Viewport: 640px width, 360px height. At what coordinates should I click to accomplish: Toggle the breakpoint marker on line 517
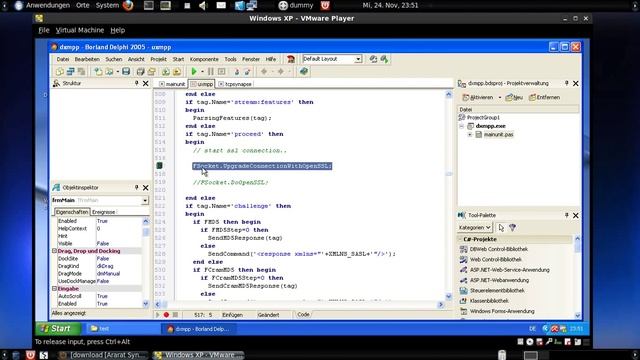[160, 166]
